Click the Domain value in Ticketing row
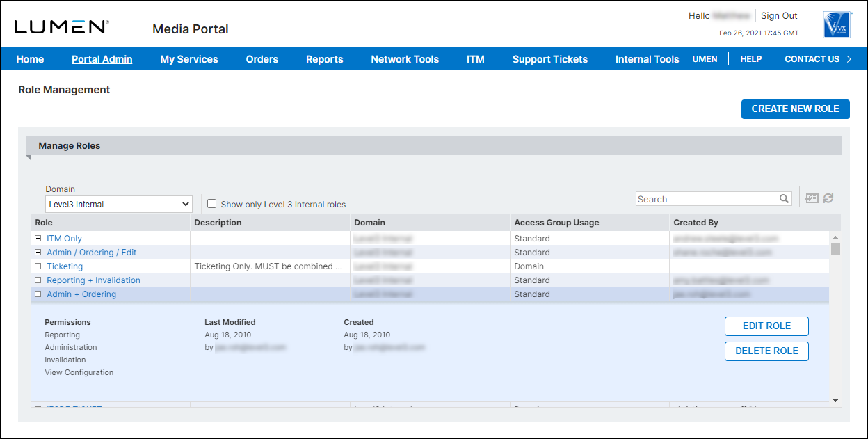This screenshot has width=868, height=439. (383, 266)
